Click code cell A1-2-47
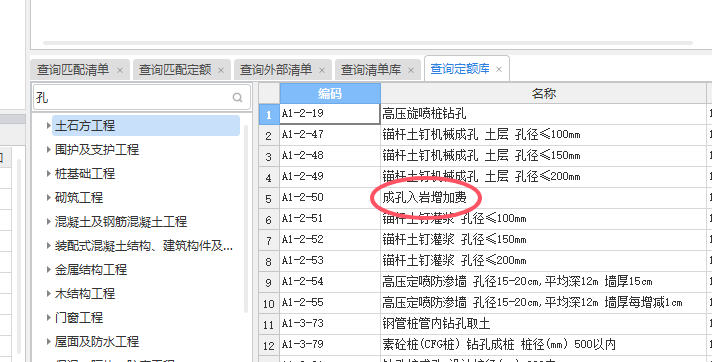 (x=330, y=135)
